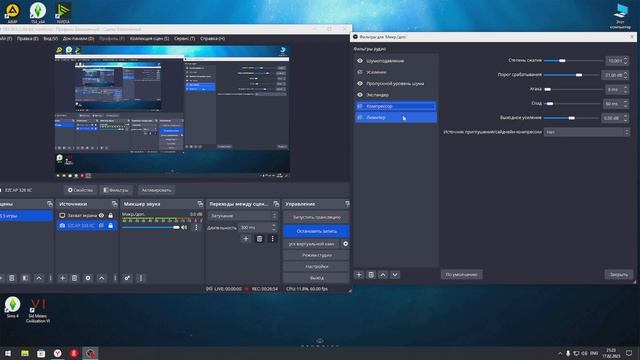Open Yandex Browser from taskbar

58,353
